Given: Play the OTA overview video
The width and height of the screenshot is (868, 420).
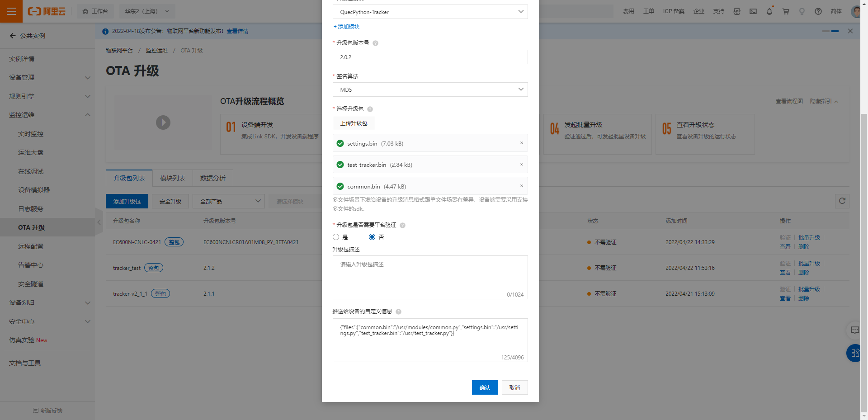Looking at the screenshot, I should tap(163, 123).
